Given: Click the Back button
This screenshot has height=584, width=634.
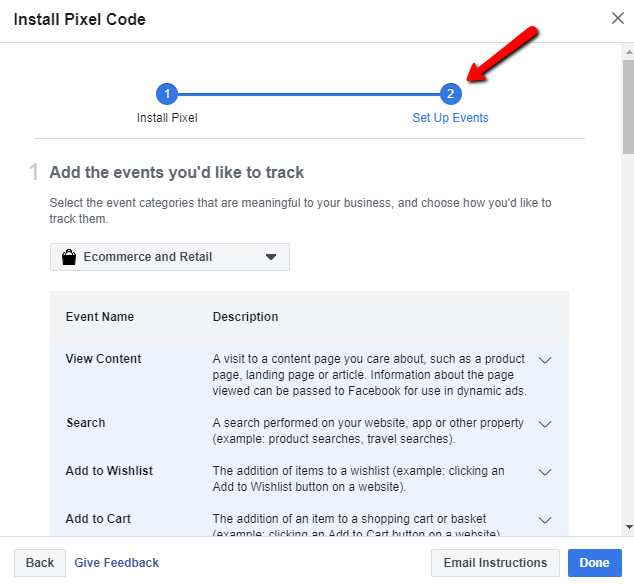Looking at the screenshot, I should tap(40, 563).
